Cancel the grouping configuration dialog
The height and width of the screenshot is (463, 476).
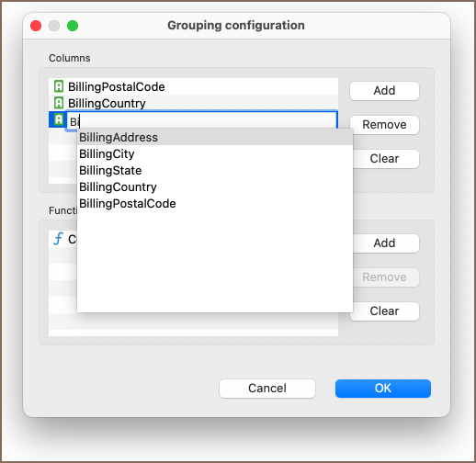[267, 389]
